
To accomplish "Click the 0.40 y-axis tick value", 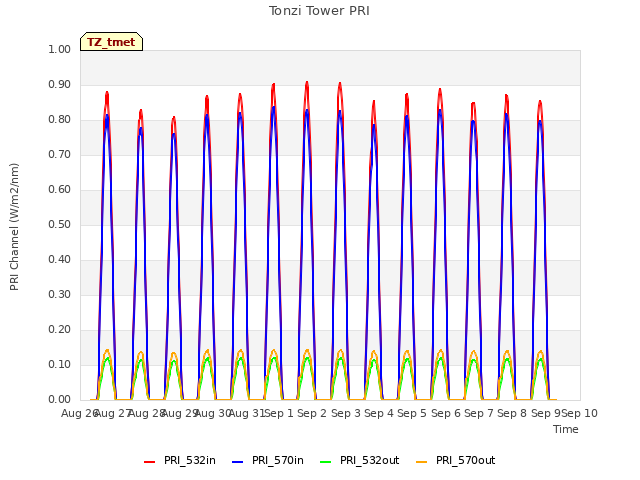I will 60,260.
